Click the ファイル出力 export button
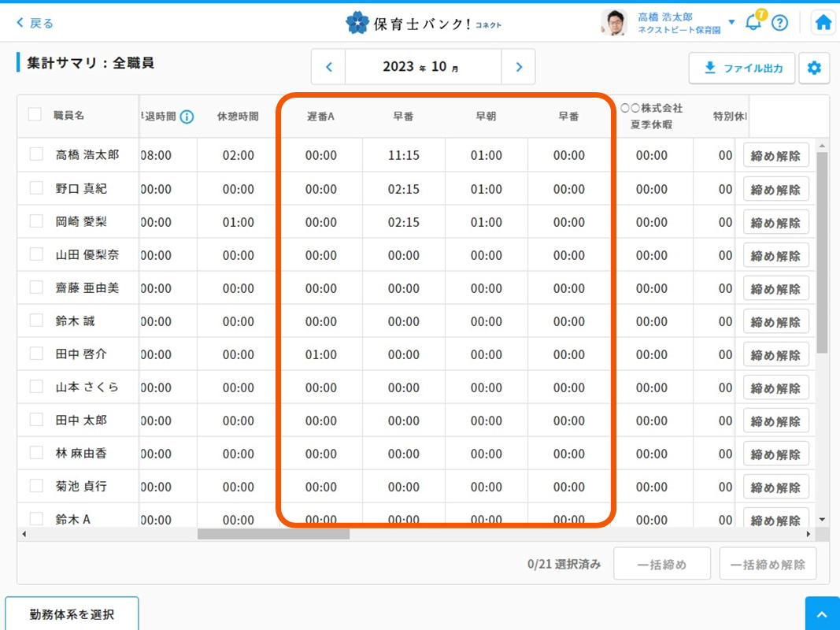 pyautogui.click(x=742, y=69)
